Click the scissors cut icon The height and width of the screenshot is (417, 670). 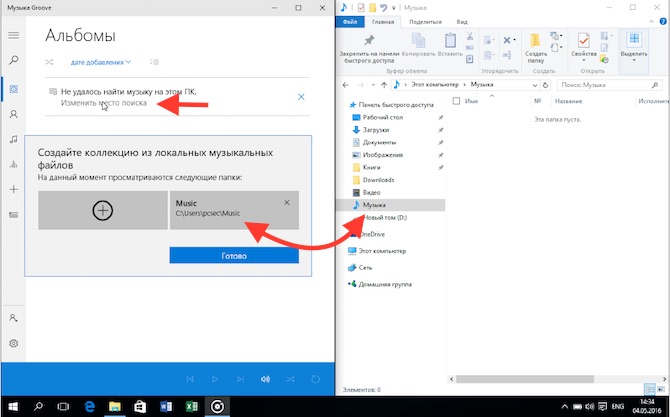point(470,36)
